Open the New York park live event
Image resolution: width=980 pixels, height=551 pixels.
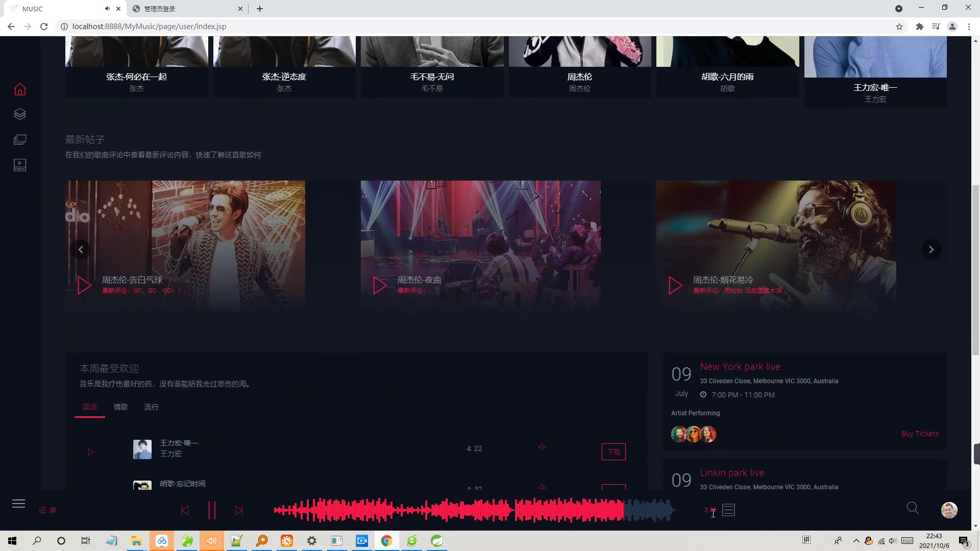[x=740, y=367]
